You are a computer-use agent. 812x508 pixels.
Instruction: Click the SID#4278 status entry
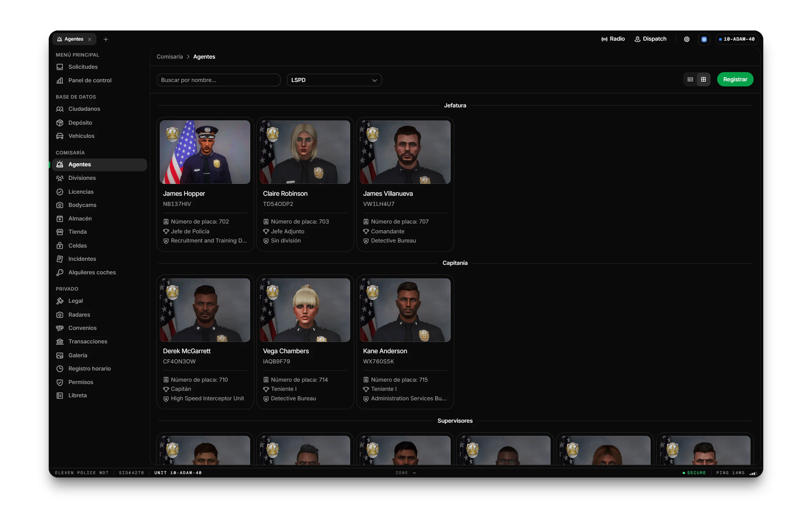click(x=131, y=473)
